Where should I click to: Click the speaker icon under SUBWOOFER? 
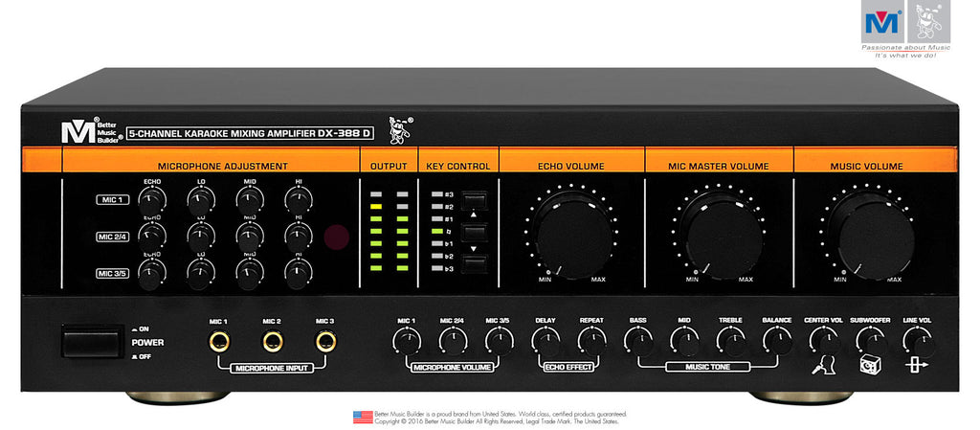coord(871,365)
